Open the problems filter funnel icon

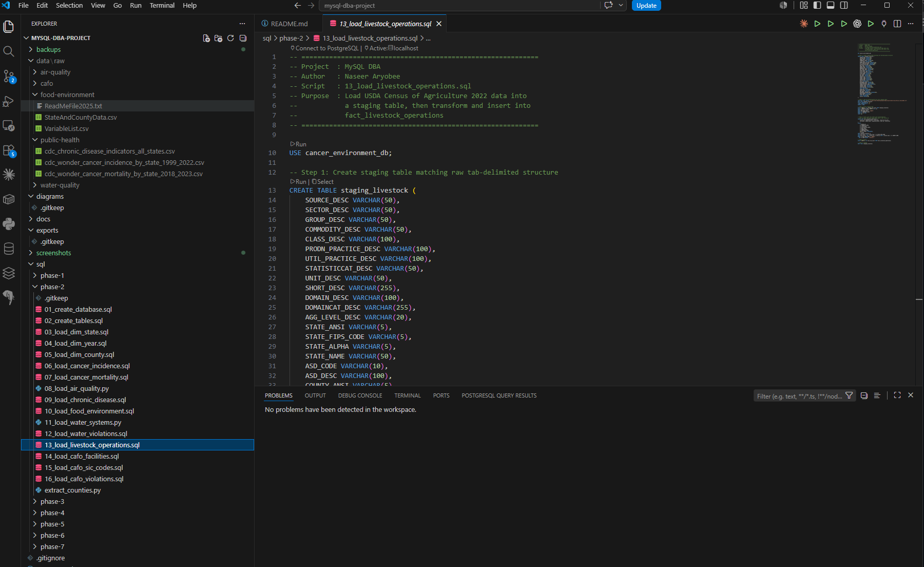click(849, 395)
